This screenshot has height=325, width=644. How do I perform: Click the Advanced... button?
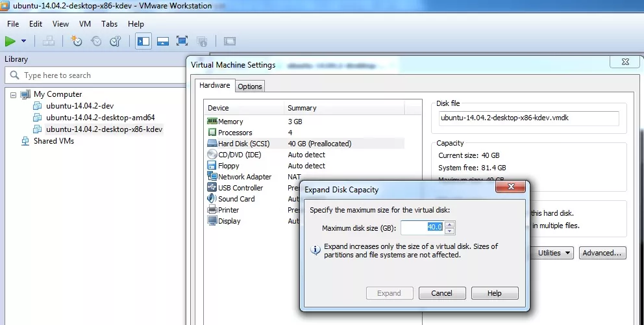(x=603, y=253)
